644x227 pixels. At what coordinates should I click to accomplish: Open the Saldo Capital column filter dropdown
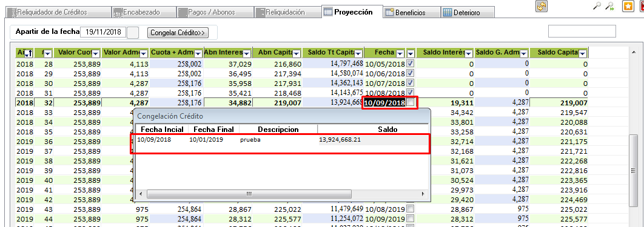(x=583, y=53)
